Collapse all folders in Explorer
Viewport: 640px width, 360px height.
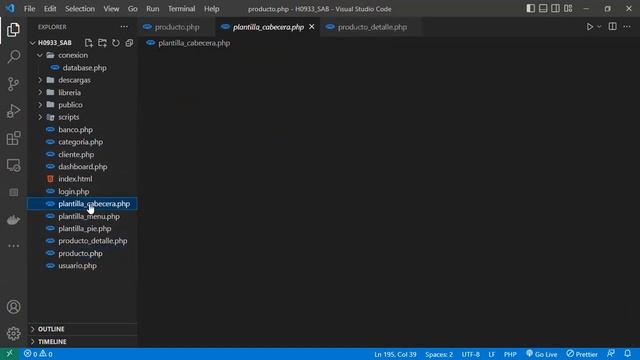pos(129,43)
